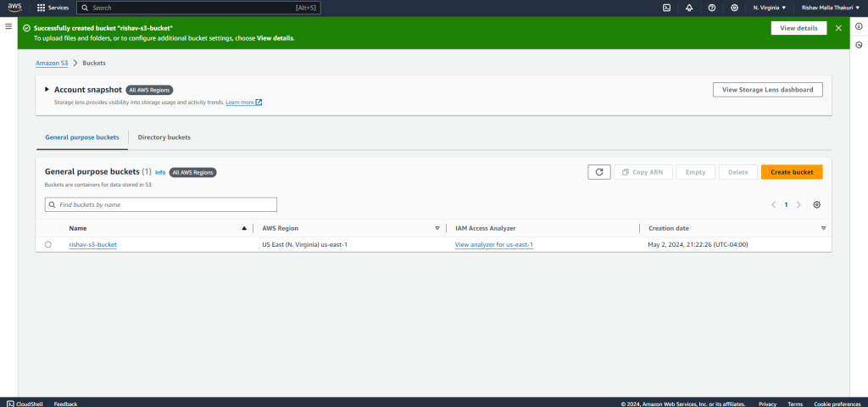Image resolution: width=868 pixels, height=407 pixels.
Task: Open the top bar settings gear
Action: click(734, 8)
